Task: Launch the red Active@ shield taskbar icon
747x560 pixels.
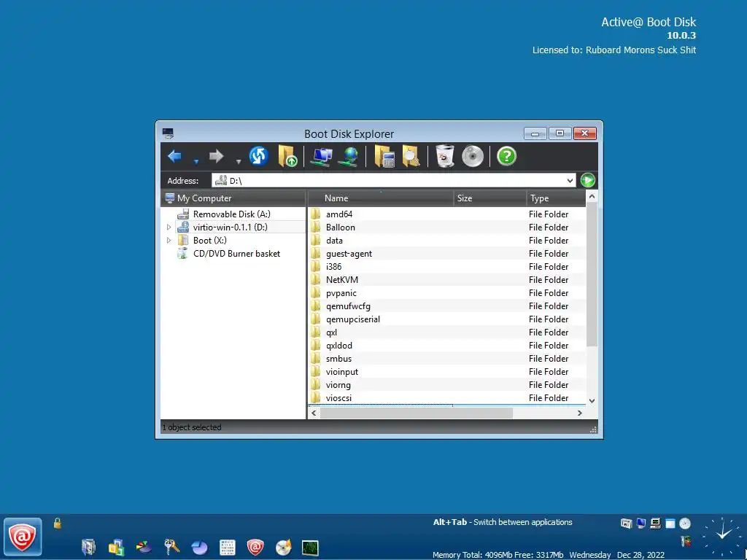Action: (255, 547)
